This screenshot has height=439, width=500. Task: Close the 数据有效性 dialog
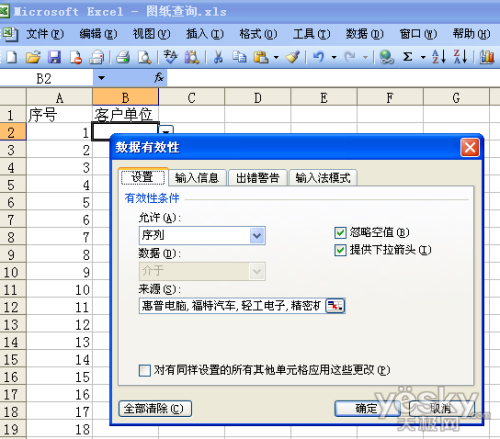(470, 147)
